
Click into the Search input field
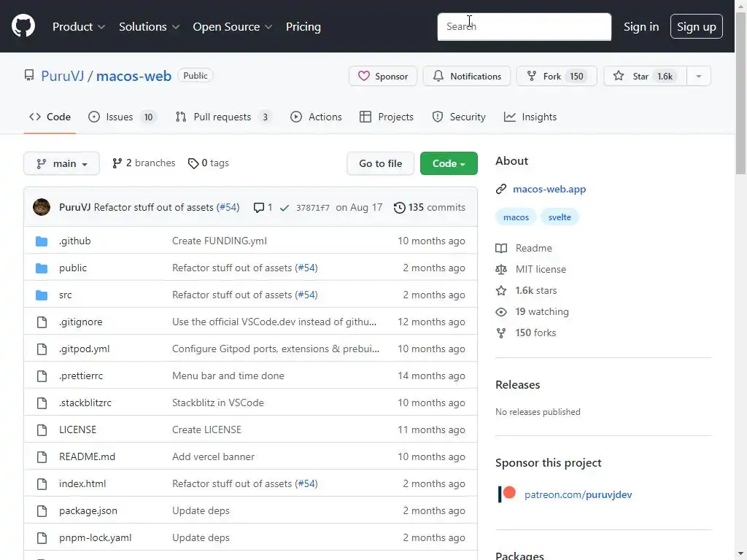click(524, 27)
